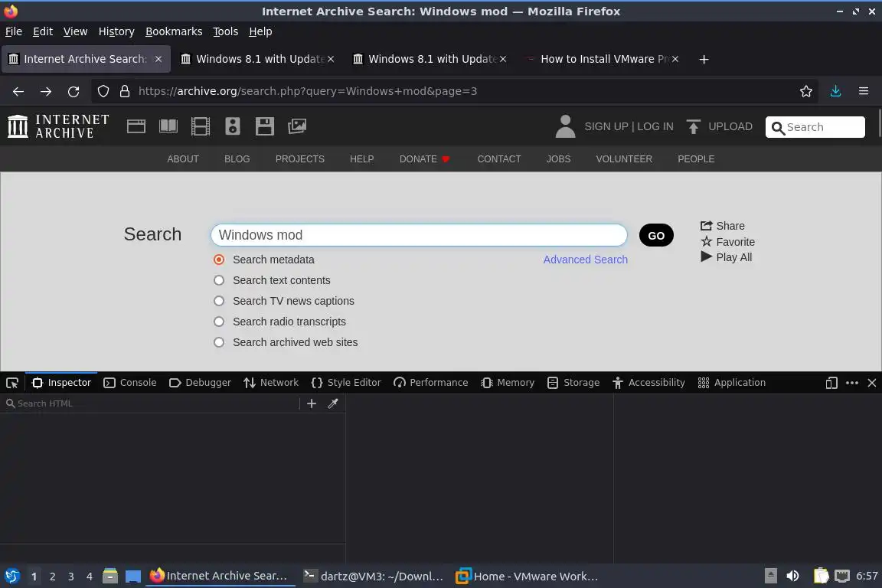
Task: Switch to devtools Network tab
Action: coord(271,383)
